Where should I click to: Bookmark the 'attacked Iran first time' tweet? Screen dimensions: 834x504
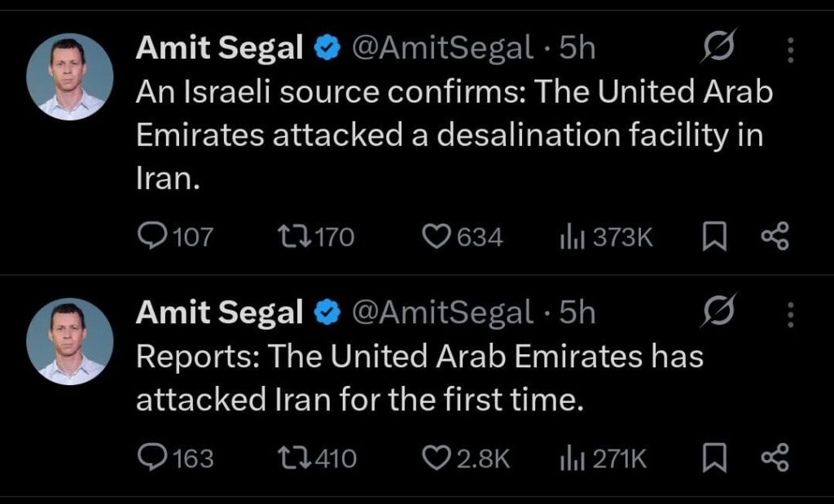[712, 458]
